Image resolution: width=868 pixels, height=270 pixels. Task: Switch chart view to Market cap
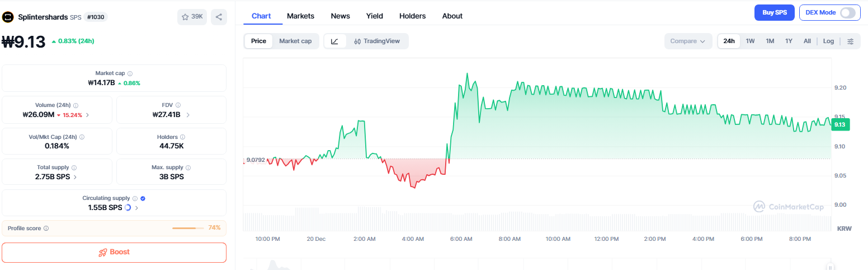[x=295, y=41]
